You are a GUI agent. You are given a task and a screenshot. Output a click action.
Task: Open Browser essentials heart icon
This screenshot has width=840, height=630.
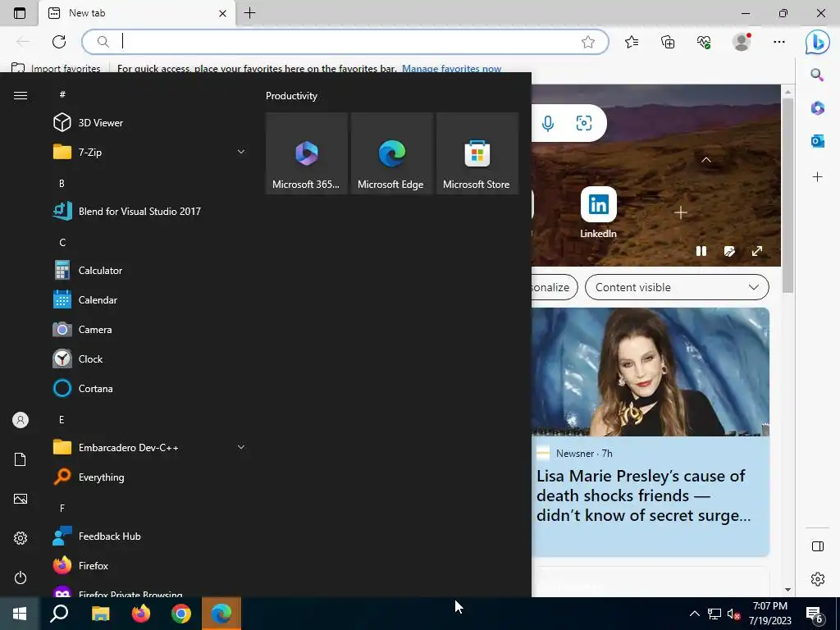click(704, 42)
